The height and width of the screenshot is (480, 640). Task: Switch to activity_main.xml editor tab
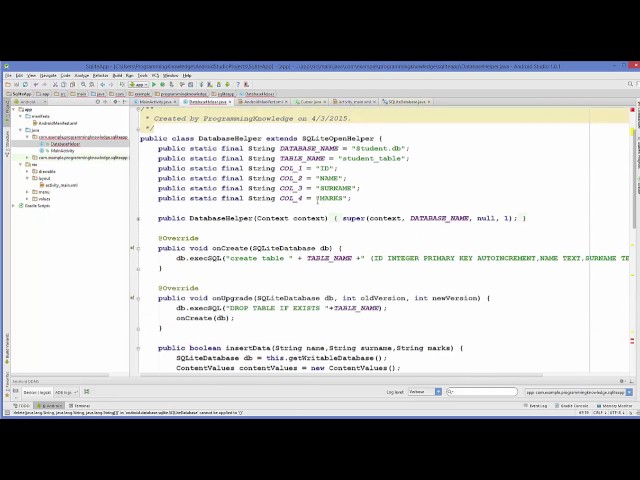coord(354,102)
